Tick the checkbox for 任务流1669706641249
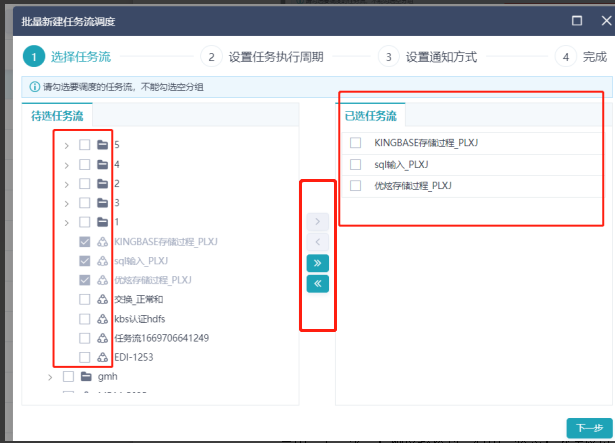 point(85,338)
